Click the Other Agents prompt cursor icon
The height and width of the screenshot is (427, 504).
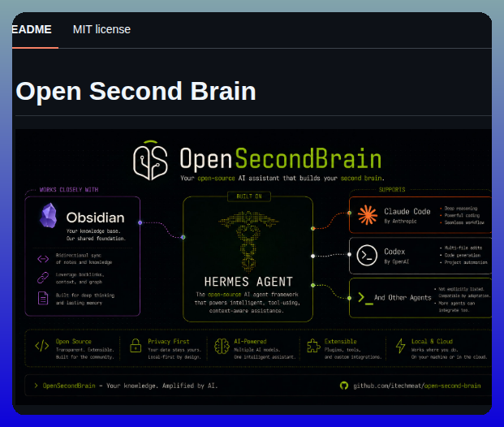click(x=365, y=299)
